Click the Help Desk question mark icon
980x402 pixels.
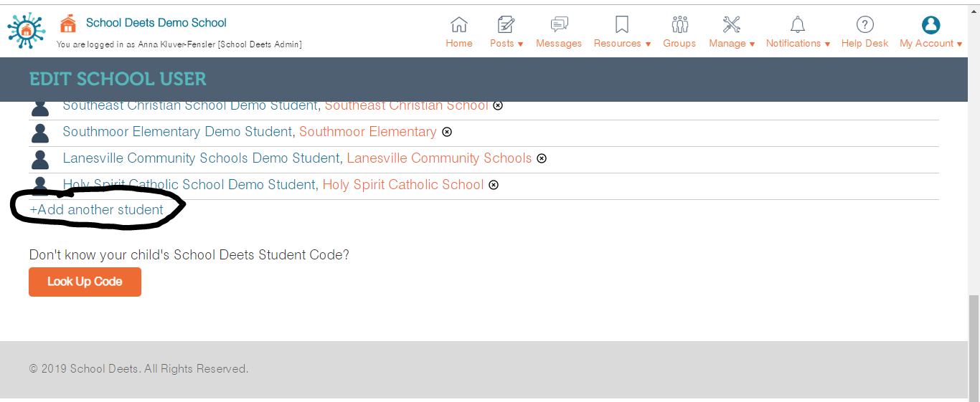tap(865, 24)
